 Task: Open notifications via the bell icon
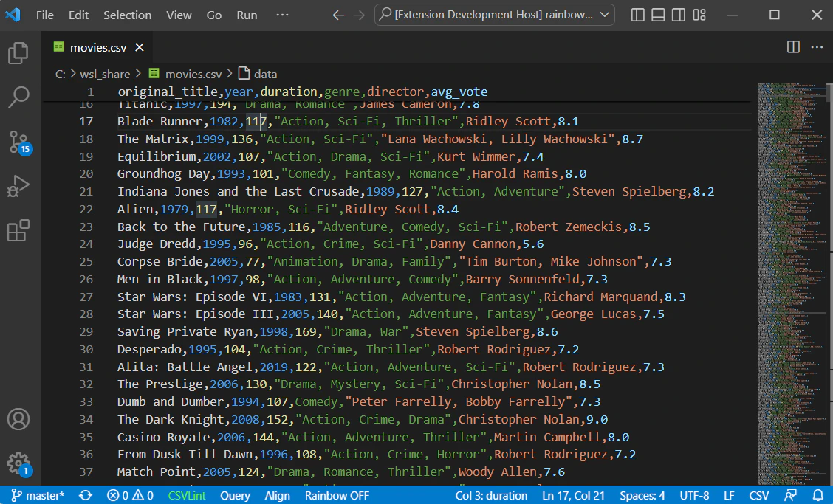[818, 497]
